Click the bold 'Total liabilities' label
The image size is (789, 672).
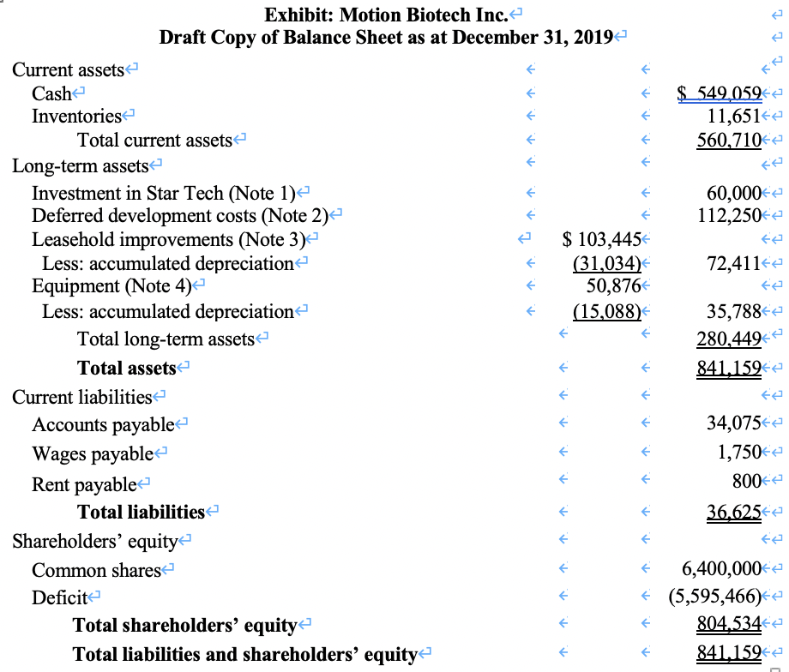click(x=141, y=512)
